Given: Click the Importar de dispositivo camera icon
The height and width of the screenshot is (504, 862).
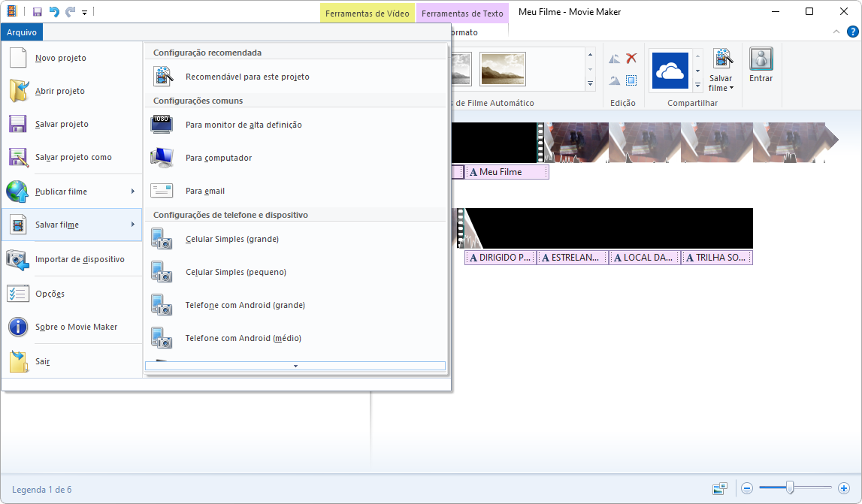Looking at the screenshot, I should 17,259.
